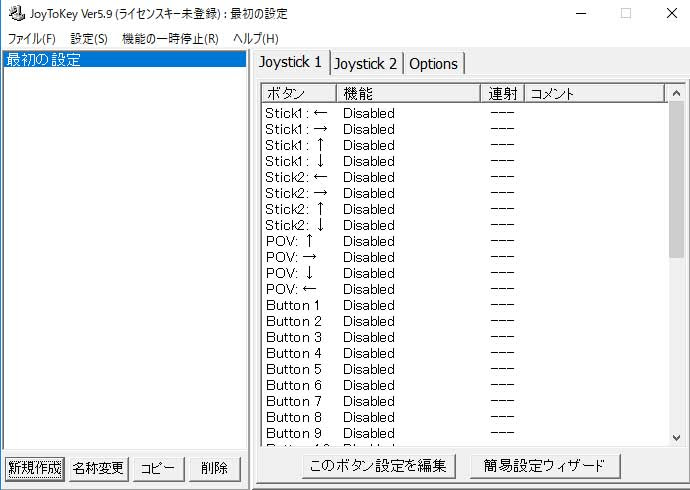Select the Stick2: ← row

point(465,177)
